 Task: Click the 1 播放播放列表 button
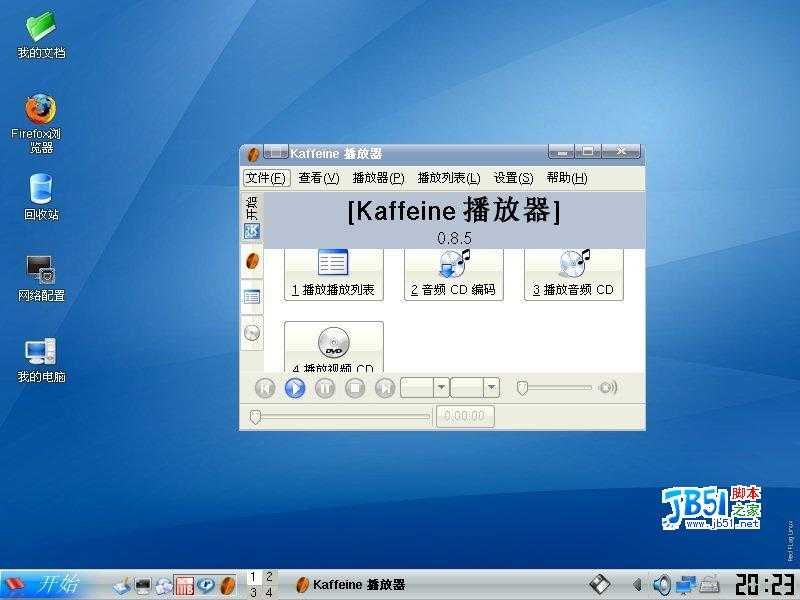(x=334, y=274)
